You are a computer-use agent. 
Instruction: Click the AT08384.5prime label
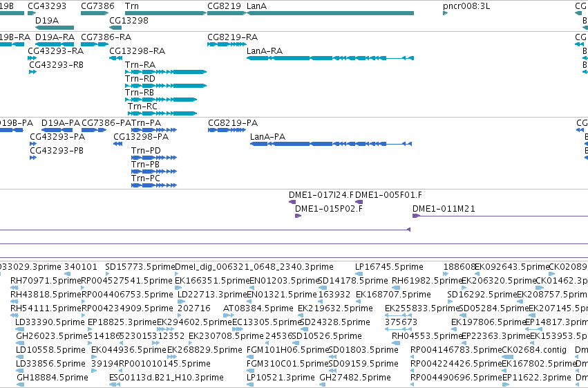(x=258, y=308)
